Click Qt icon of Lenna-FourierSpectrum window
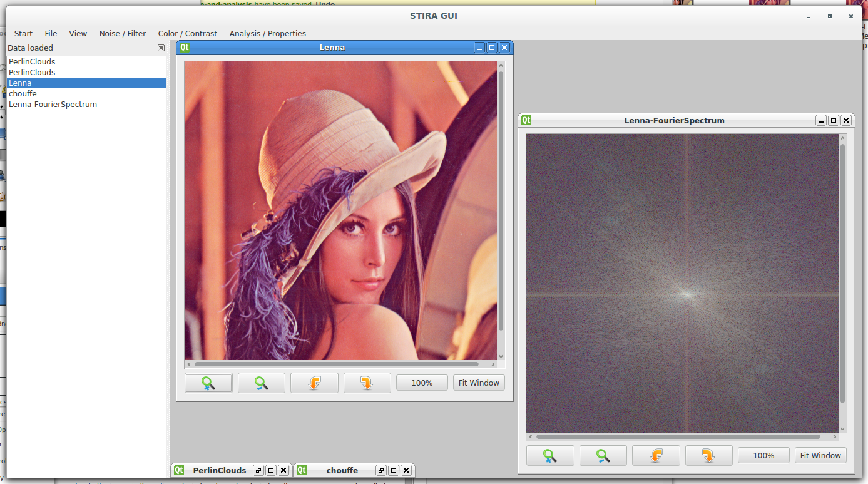The image size is (868, 484). click(526, 120)
